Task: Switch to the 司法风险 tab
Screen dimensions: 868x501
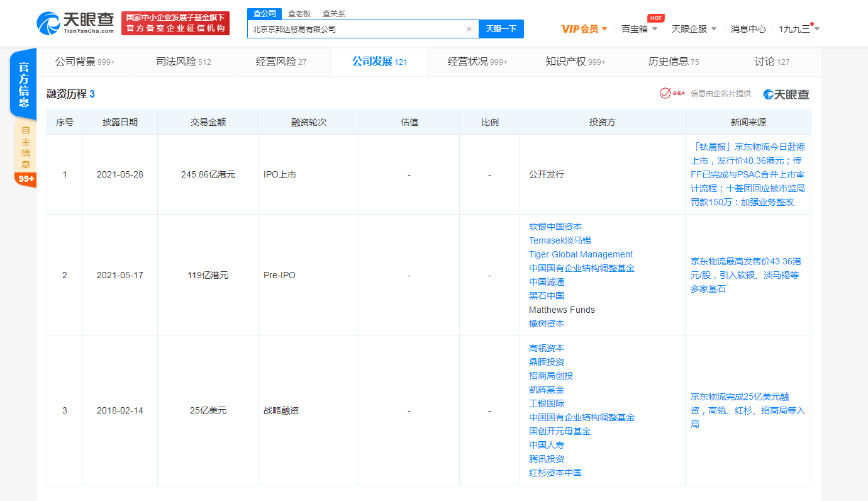Action: click(x=183, y=62)
